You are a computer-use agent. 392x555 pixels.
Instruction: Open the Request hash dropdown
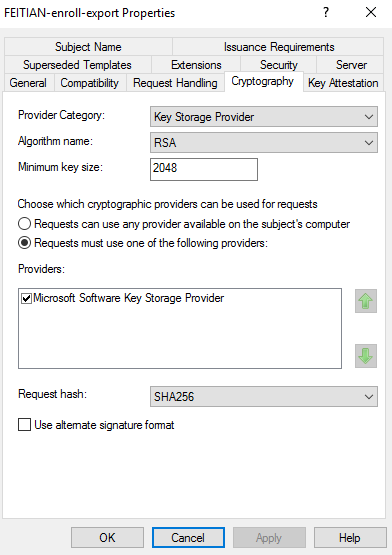coord(264,396)
